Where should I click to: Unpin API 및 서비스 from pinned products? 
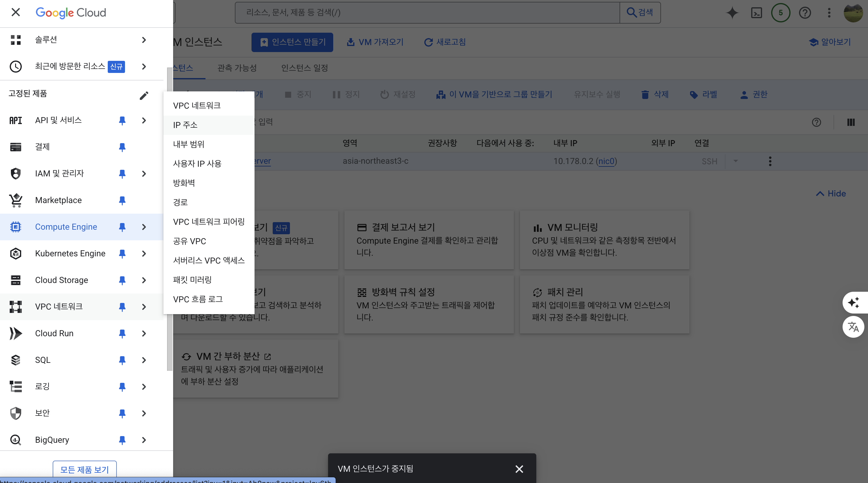tap(122, 120)
